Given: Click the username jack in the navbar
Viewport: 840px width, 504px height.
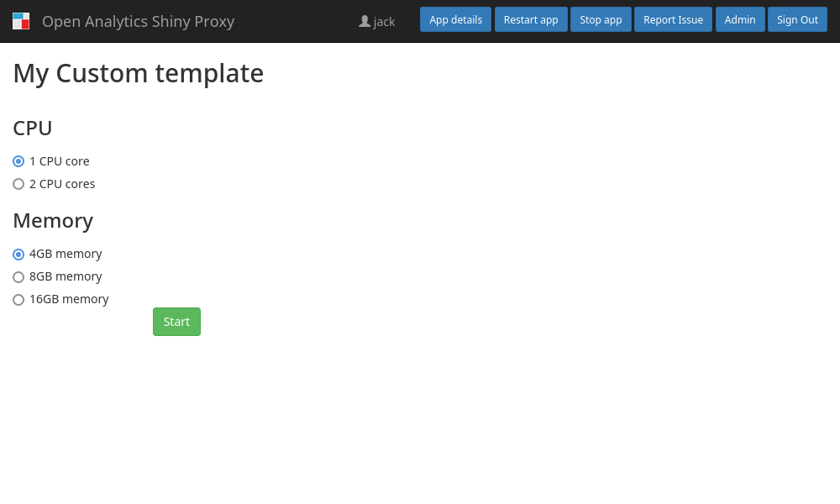Looking at the screenshot, I should [x=384, y=22].
